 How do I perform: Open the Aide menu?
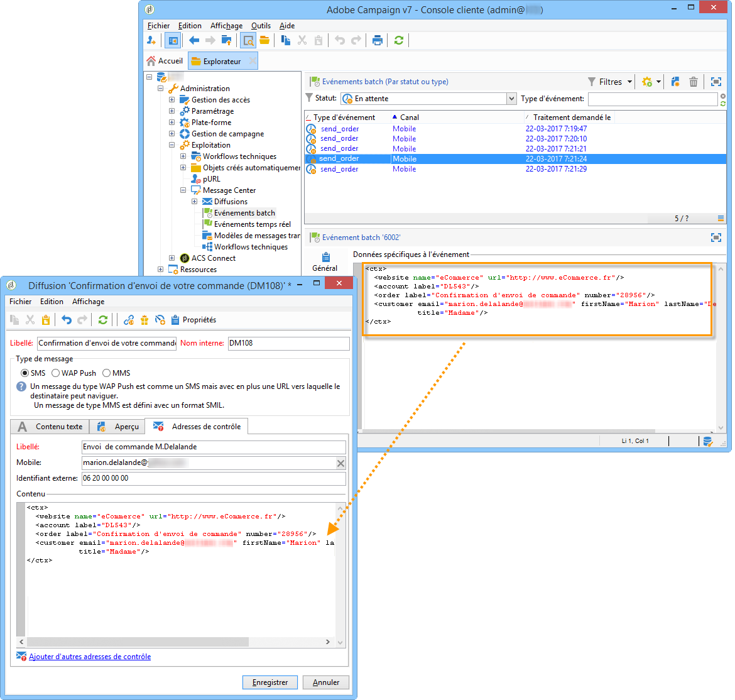[x=287, y=26]
